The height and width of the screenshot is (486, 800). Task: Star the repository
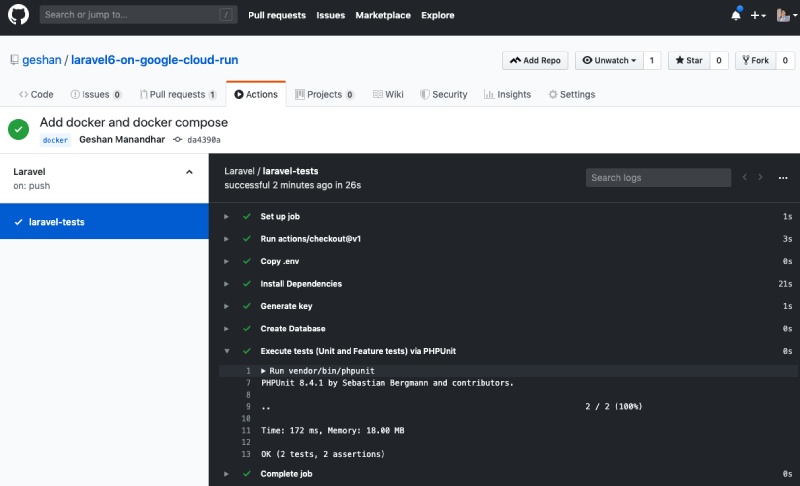coord(689,60)
